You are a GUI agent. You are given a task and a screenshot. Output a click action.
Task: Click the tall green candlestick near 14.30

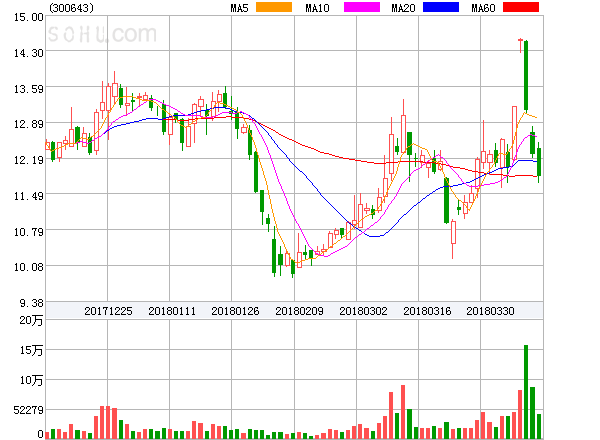click(526, 75)
